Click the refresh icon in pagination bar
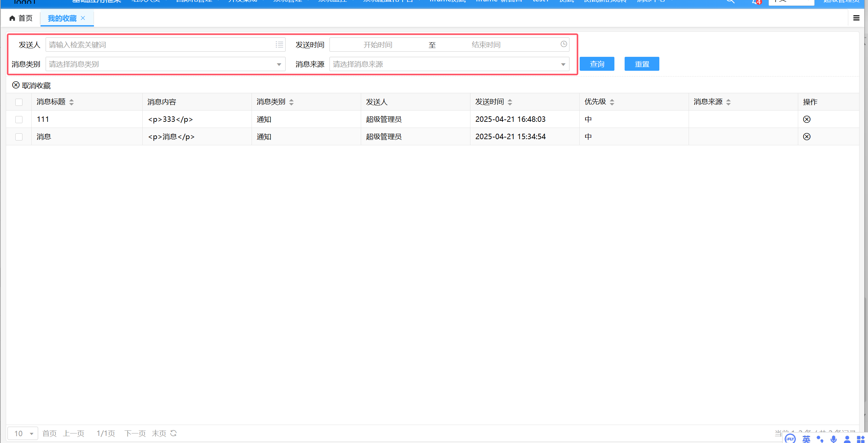Viewport: 868px width, 443px height. coord(174,433)
